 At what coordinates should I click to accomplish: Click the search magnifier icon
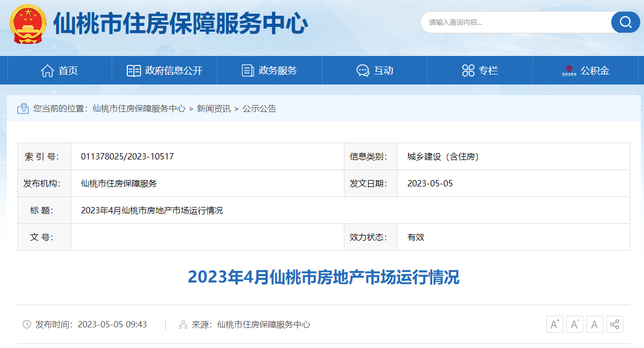tap(626, 22)
